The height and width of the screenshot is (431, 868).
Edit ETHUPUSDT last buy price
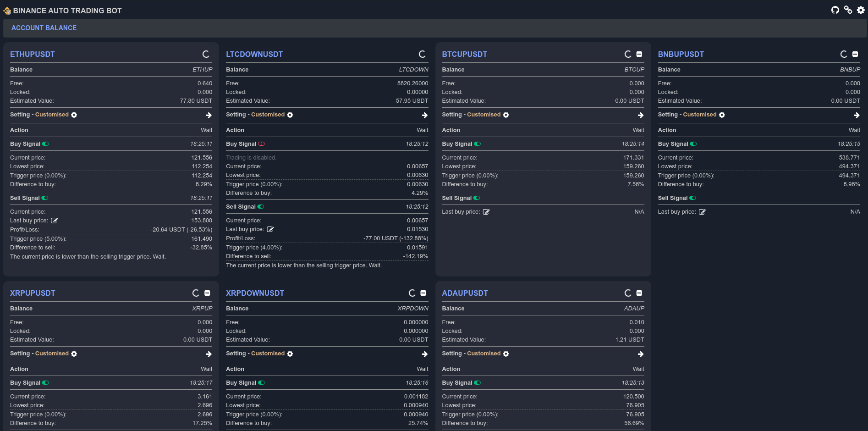pyautogui.click(x=54, y=221)
